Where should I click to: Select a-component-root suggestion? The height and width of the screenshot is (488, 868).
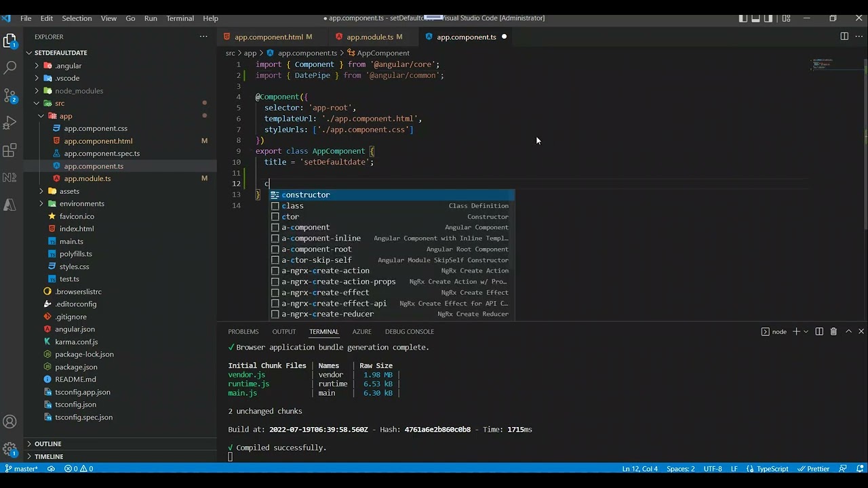[392, 249]
